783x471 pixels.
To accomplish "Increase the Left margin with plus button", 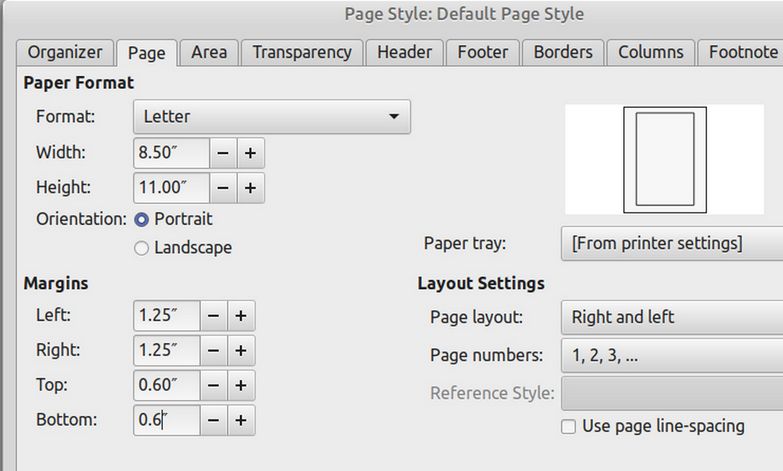I will click(x=240, y=316).
